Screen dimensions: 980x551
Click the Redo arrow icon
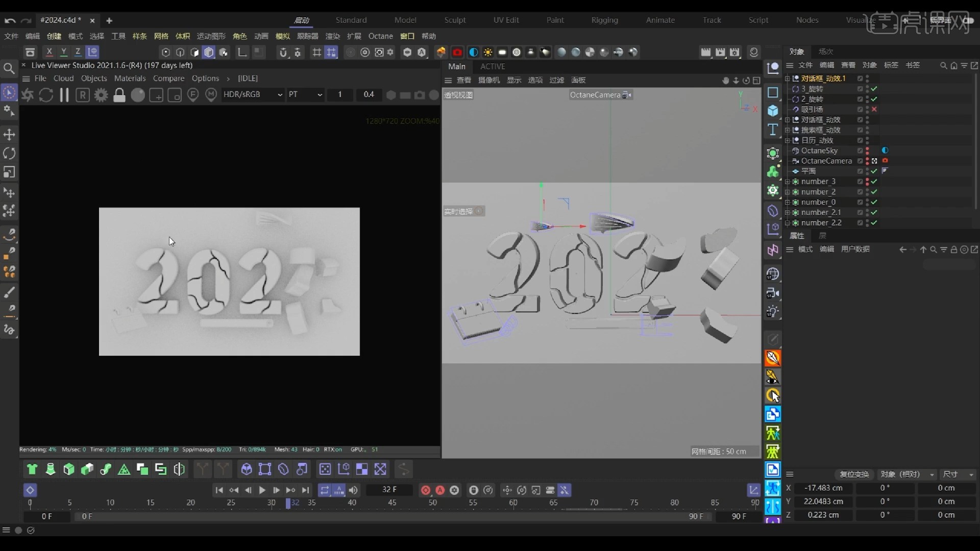coord(26,20)
